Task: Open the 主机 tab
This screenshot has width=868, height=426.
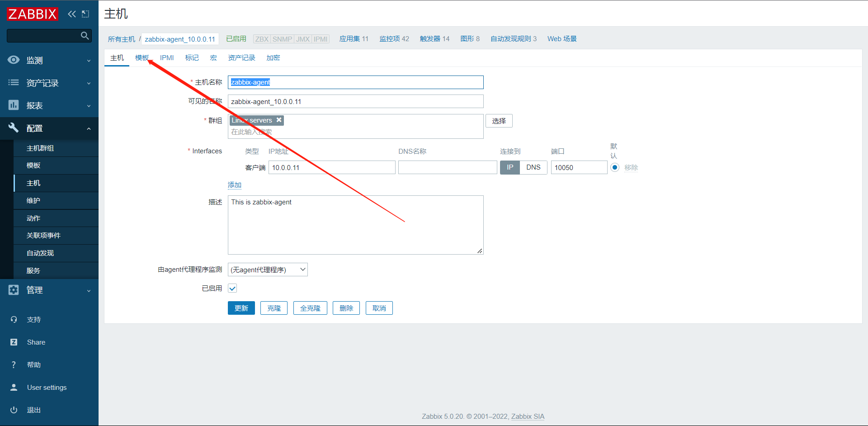Action: [117, 58]
